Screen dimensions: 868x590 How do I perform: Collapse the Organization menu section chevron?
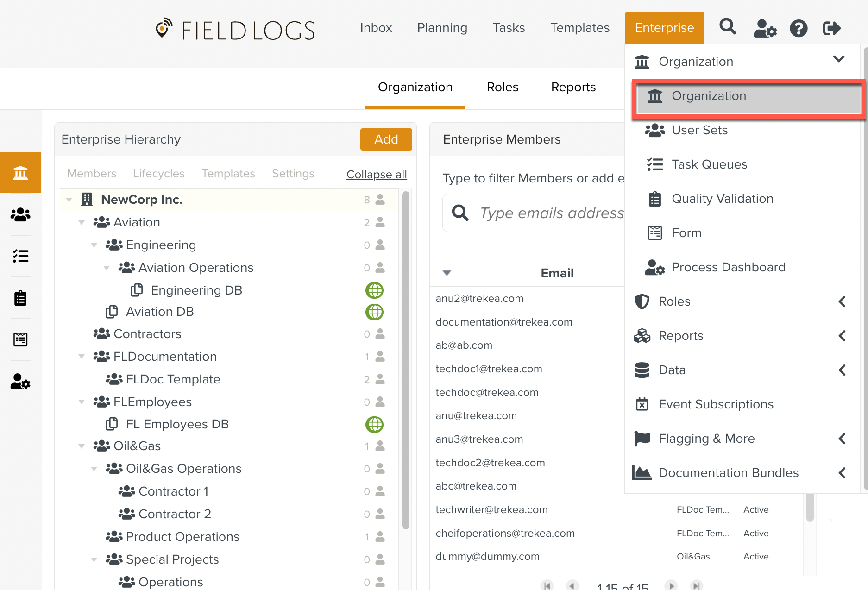click(838, 59)
